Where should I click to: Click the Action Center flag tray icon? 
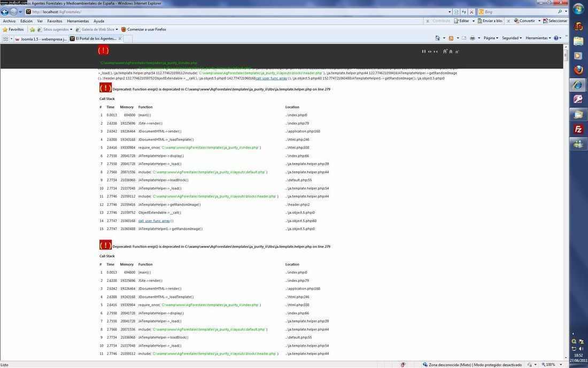(x=581, y=341)
